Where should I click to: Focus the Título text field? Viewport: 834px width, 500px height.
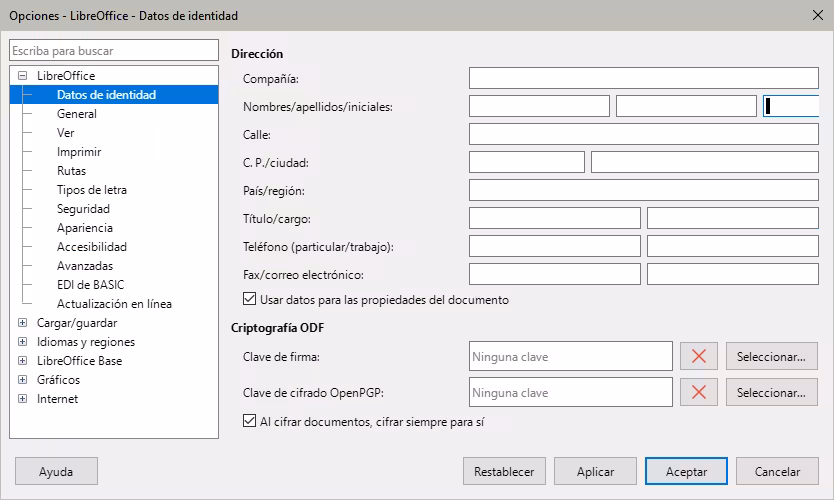tap(555, 218)
